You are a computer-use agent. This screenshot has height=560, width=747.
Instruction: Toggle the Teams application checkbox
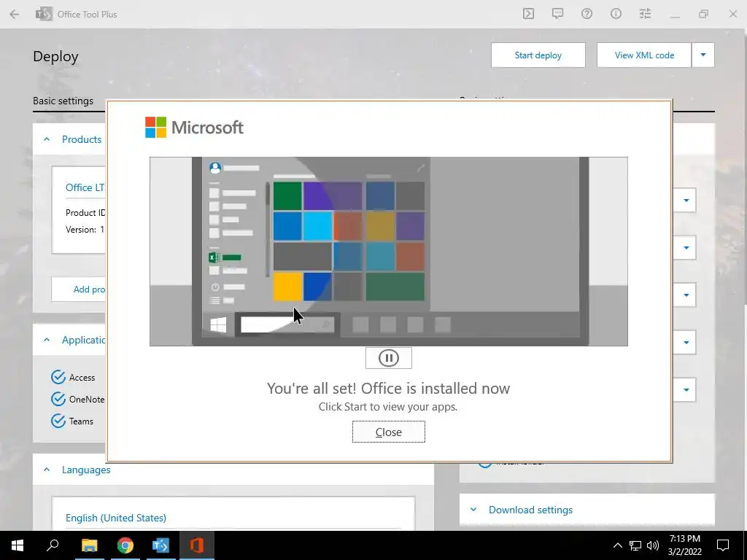click(x=58, y=421)
